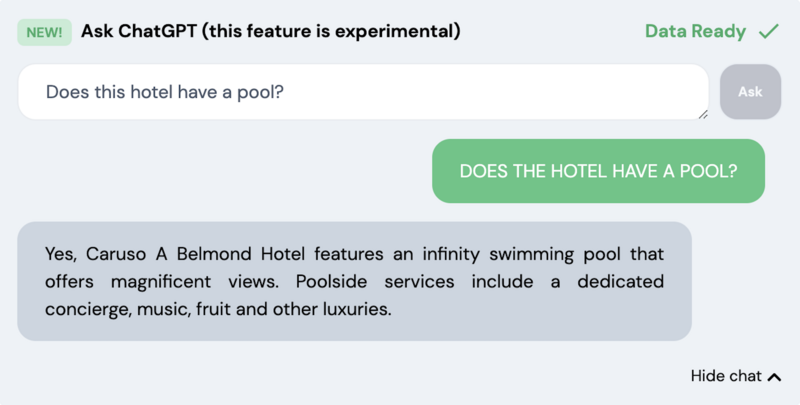Focus the hotel question input field
This screenshot has height=405, width=800.
(363, 92)
